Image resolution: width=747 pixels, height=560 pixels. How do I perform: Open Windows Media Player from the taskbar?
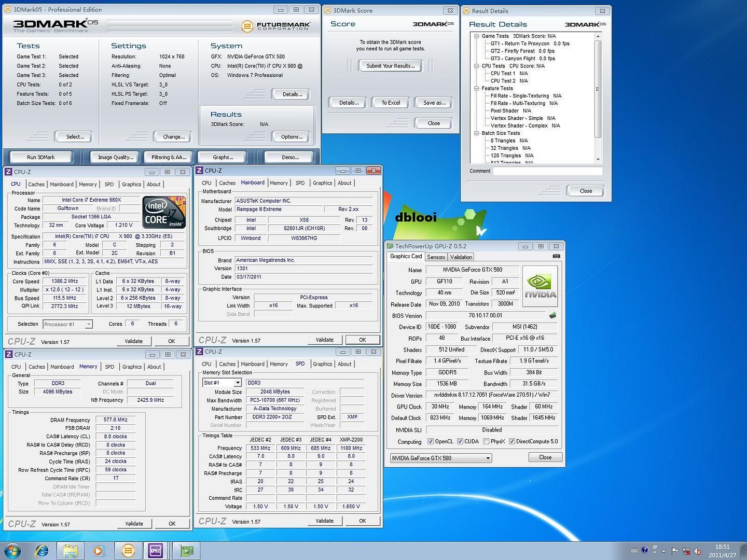point(99,550)
